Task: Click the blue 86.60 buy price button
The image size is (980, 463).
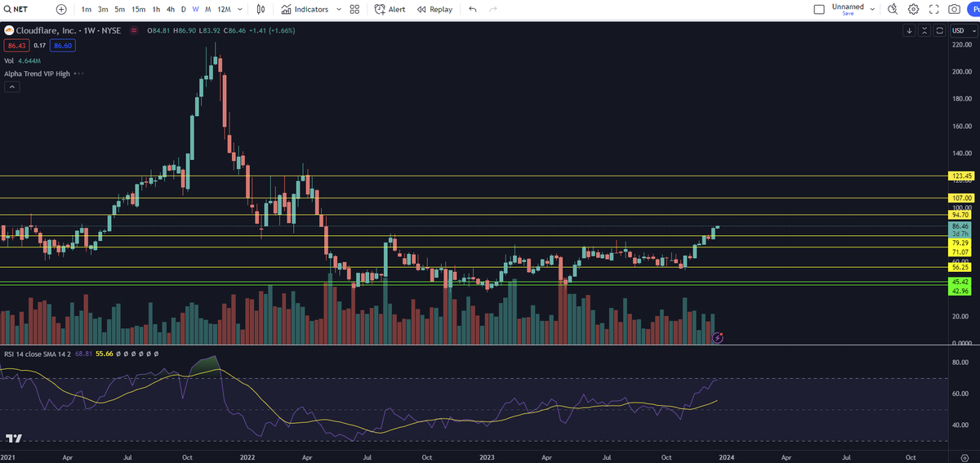Action: coord(63,46)
